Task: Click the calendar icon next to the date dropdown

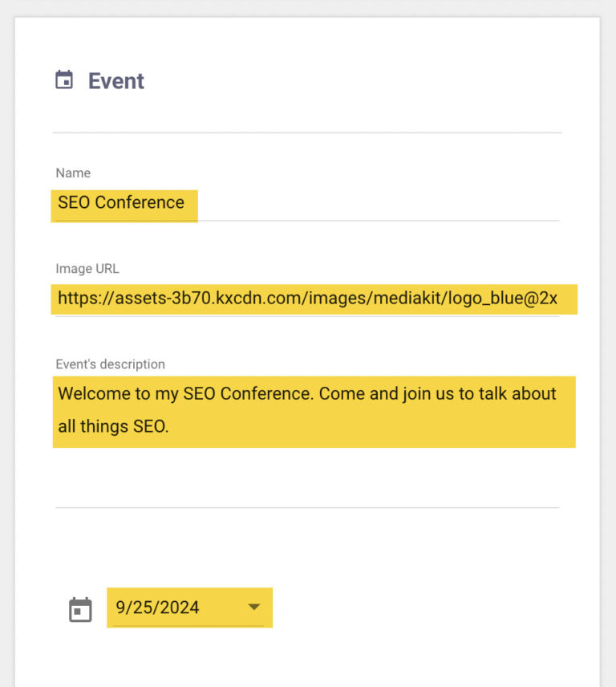Action: [81, 608]
